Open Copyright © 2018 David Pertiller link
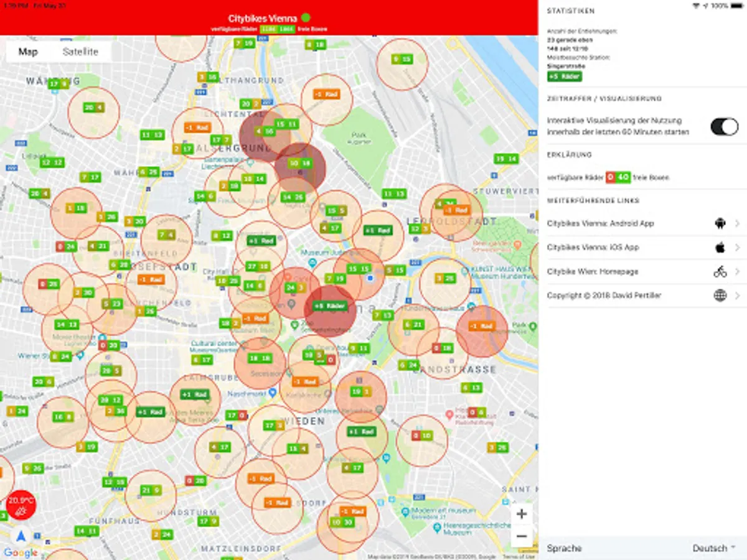Screen dimensions: 747x560 (643, 296)
